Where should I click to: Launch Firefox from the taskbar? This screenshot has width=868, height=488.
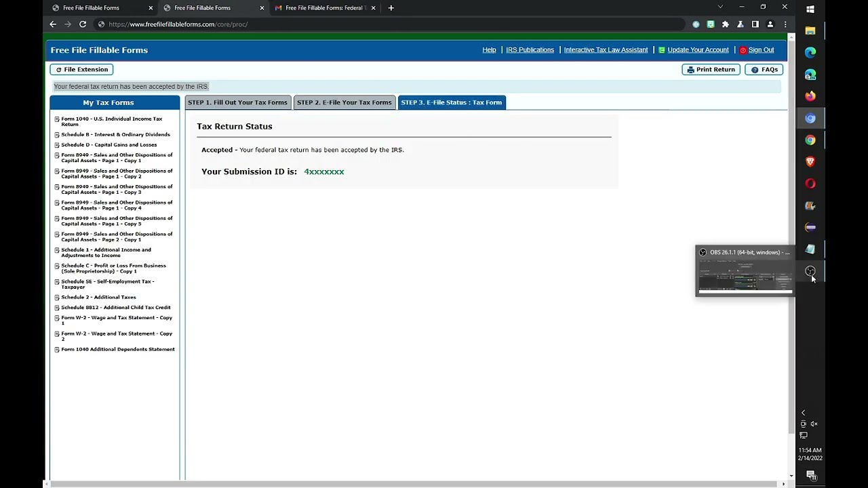tap(810, 96)
